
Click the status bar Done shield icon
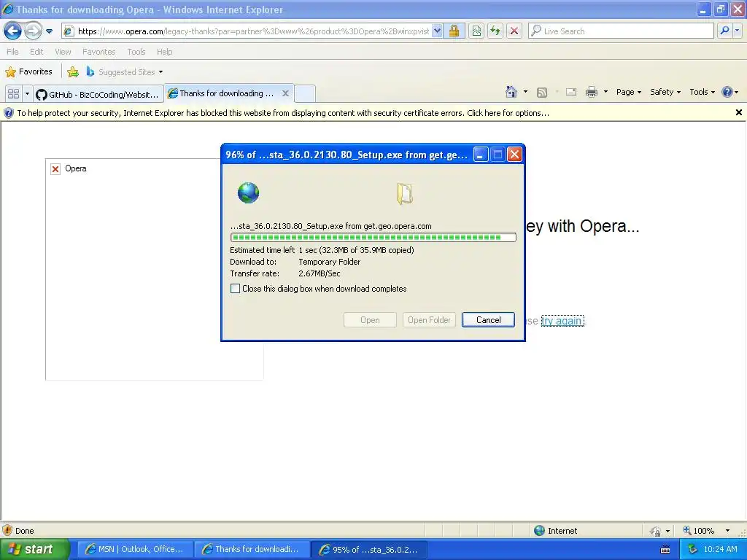[7, 531]
